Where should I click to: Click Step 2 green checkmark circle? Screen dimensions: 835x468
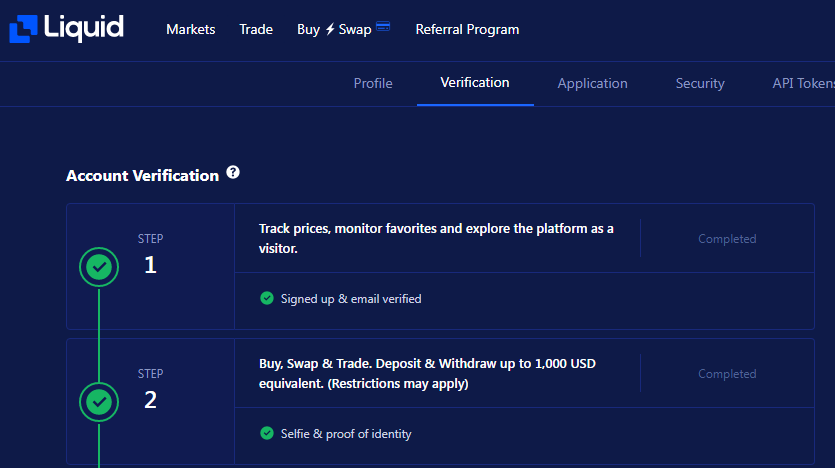point(99,402)
